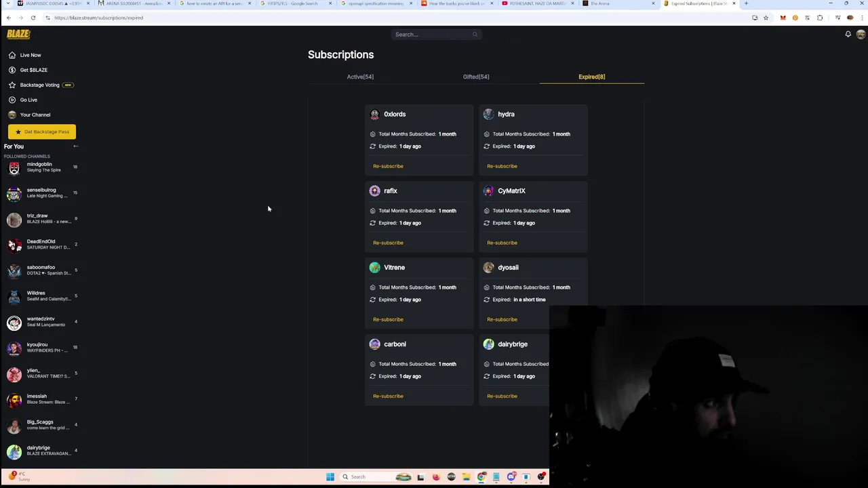The image size is (868, 488).
Task: Bookmark page with star icon
Action: click(x=766, y=18)
